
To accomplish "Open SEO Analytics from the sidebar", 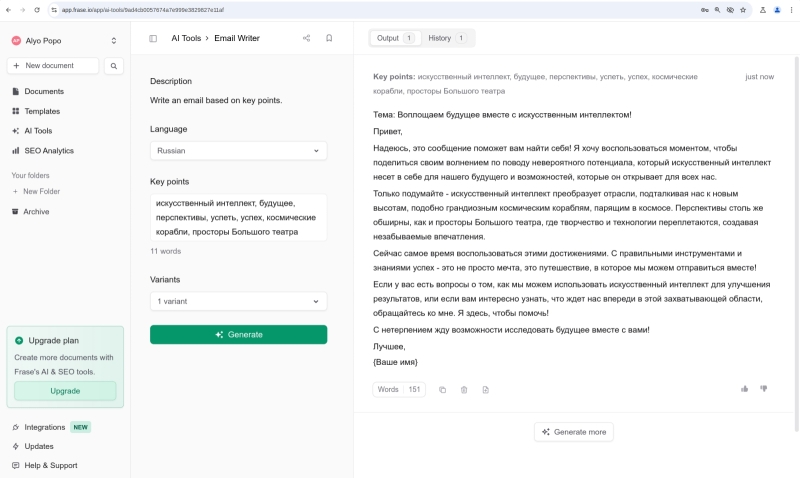I will coord(49,151).
